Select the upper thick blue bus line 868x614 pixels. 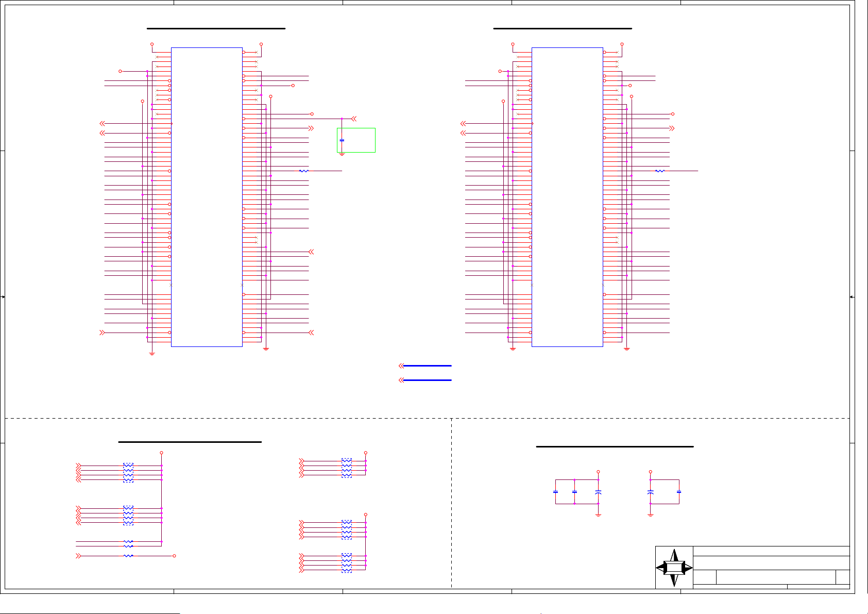[x=427, y=366]
